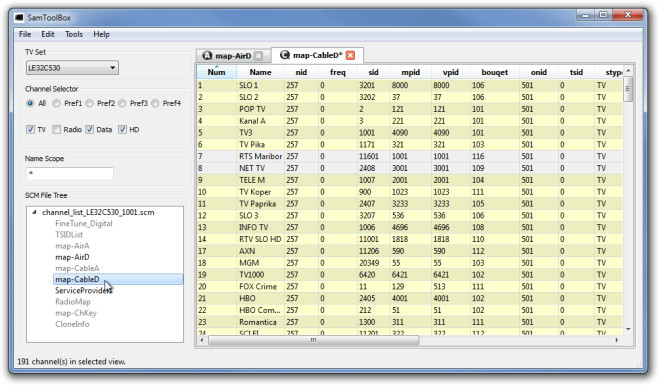The height and width of the screenshot is (386, 660).
Task: Close the map-AirD tab with its grey X
Action: point(258,56)
